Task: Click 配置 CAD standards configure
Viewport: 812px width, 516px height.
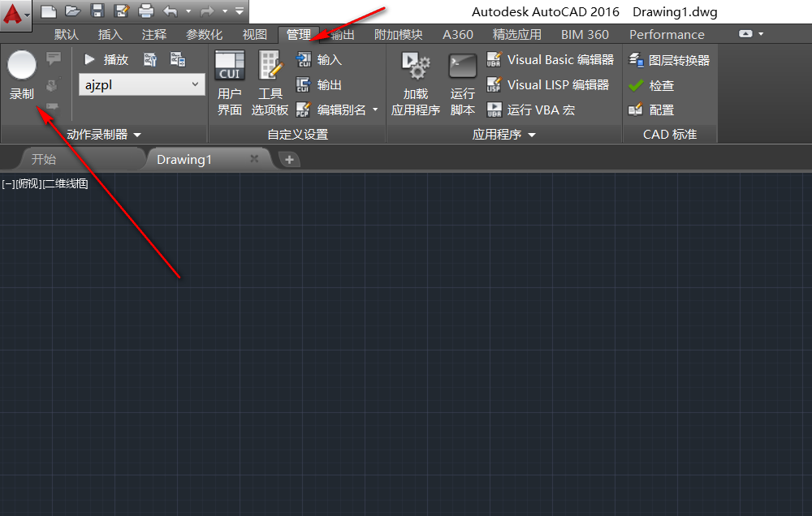Action: point(651,110)
